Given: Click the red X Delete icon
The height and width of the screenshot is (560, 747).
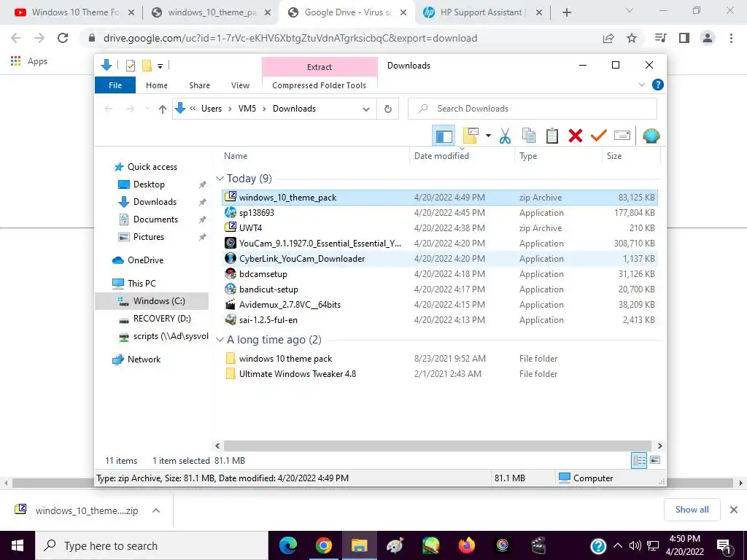Looking at the screenshot, I should click(576, 136).
